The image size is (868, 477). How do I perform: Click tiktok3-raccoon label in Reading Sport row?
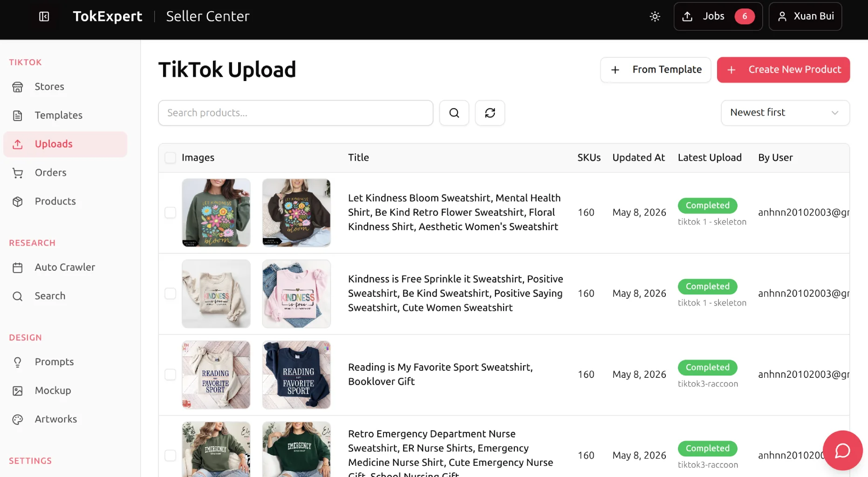coord(708,384)
